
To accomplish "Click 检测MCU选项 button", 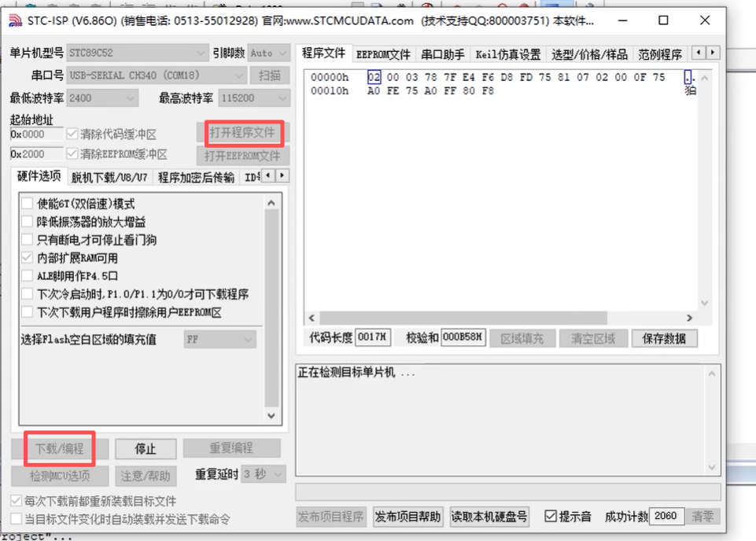I will (x=60, y=476).
